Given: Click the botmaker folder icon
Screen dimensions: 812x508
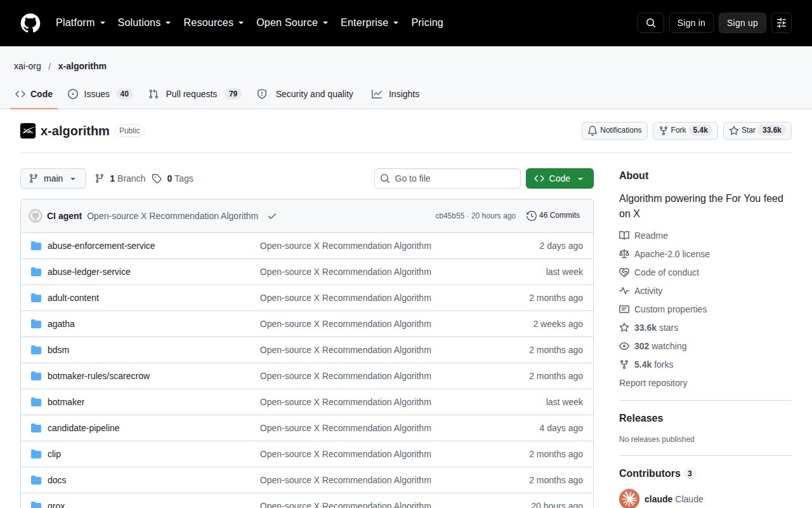Looking at the screenshot, I should (36, 402).
